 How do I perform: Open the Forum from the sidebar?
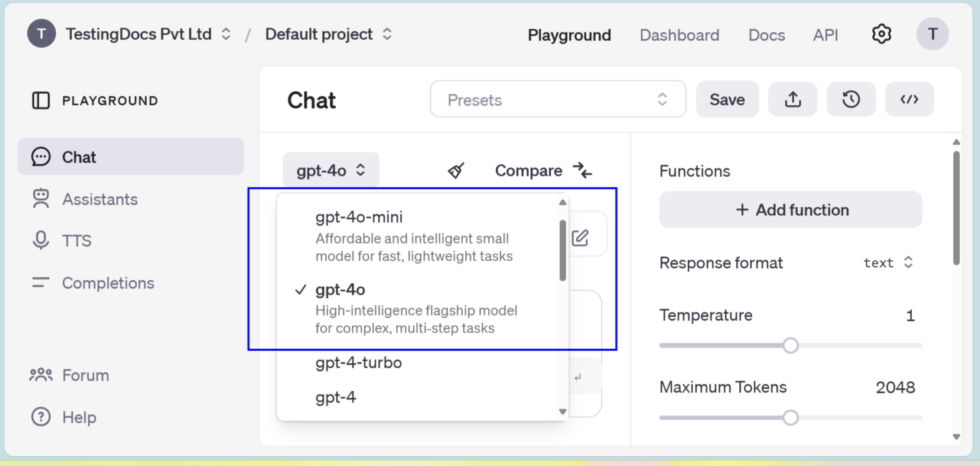point(85,375)
